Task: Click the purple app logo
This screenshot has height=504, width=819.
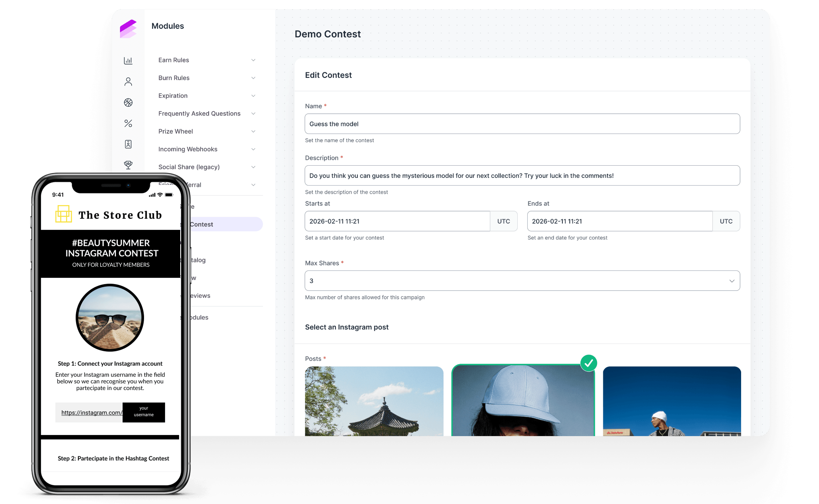Action: [128, 29]
